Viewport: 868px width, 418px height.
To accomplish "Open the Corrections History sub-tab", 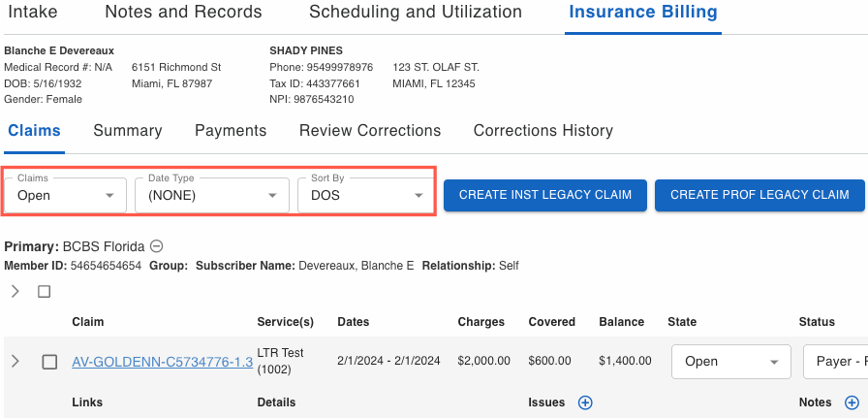I will 542,131.
